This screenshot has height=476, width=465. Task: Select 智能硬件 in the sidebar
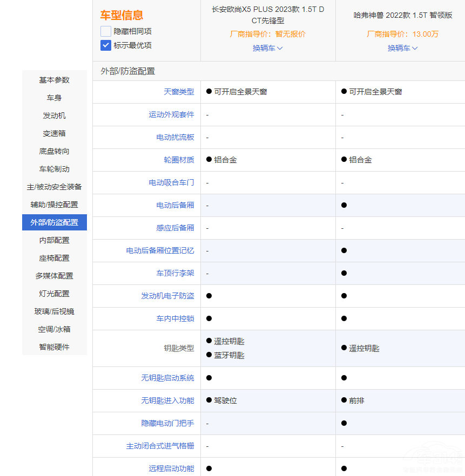pos(54,347)
